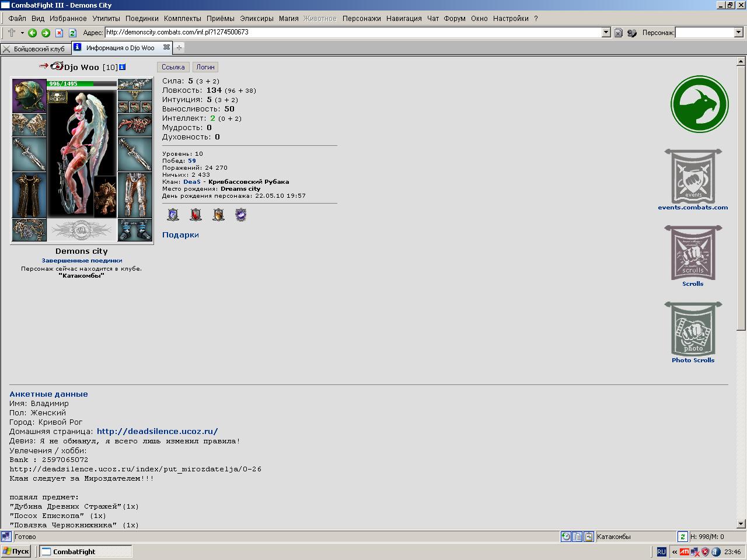747x560 pixels.
Task: Click the purple swirl medal icon
Action: (x=241, y=215)
